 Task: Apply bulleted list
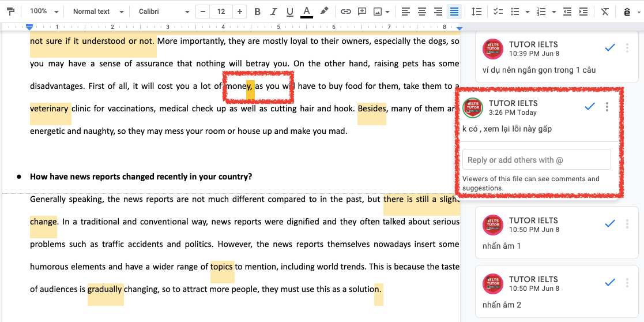[515, 12]
